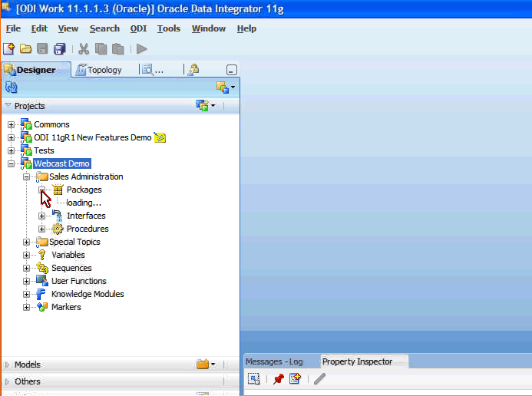Image resolution: width=532 pixels, height=396 pixels.
Task: Open the Connect Navigator dropdown icon
Action: [x=226, y=87]
